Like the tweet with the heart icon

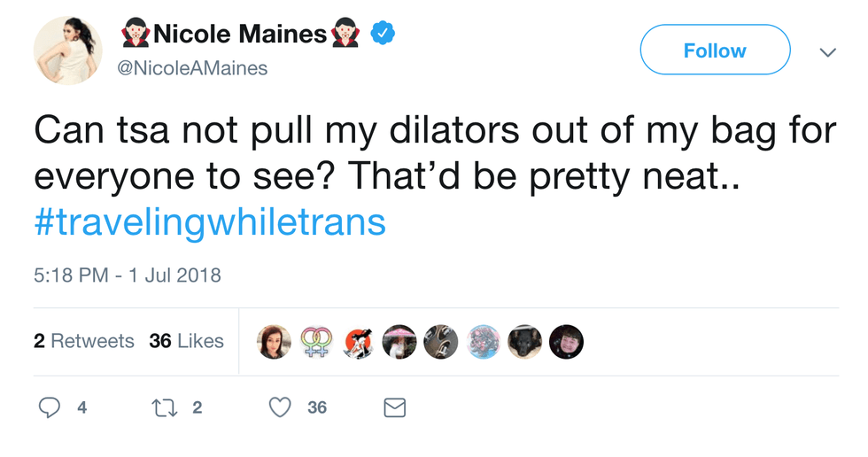click(x=280, y=407)
